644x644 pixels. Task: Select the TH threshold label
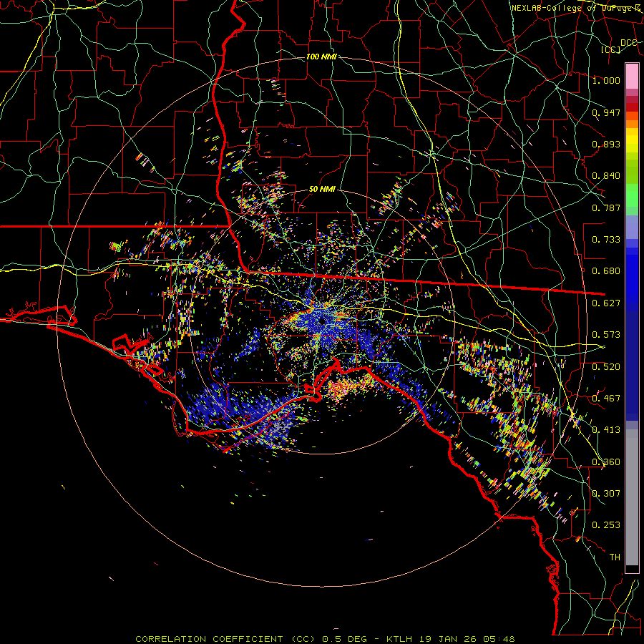(615, 557)
